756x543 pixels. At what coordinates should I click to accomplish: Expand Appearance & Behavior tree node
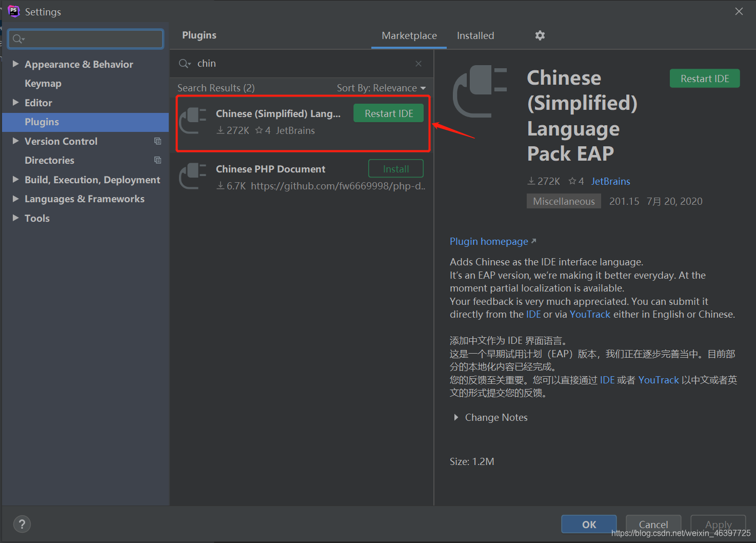click(15, 64)
